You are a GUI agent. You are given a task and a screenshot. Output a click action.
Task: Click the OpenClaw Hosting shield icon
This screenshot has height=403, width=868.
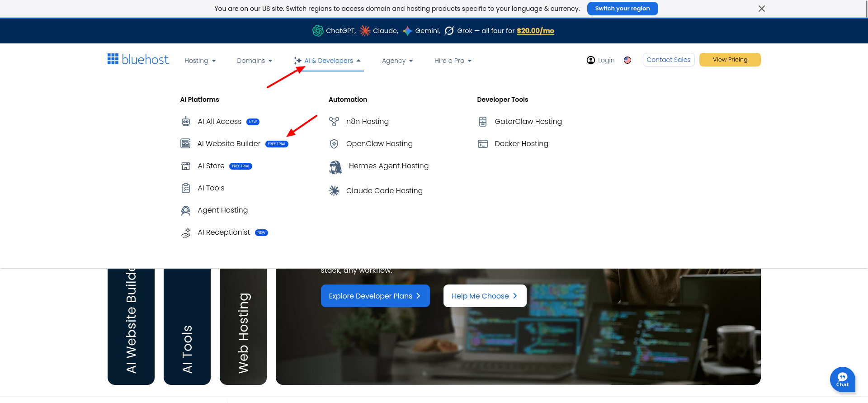pos(334,144)
